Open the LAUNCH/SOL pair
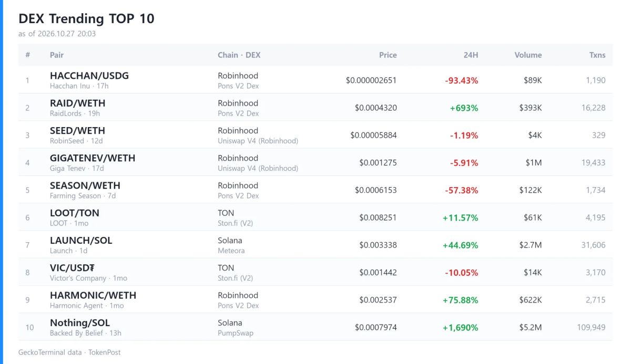631x364 pixels. 81,240
